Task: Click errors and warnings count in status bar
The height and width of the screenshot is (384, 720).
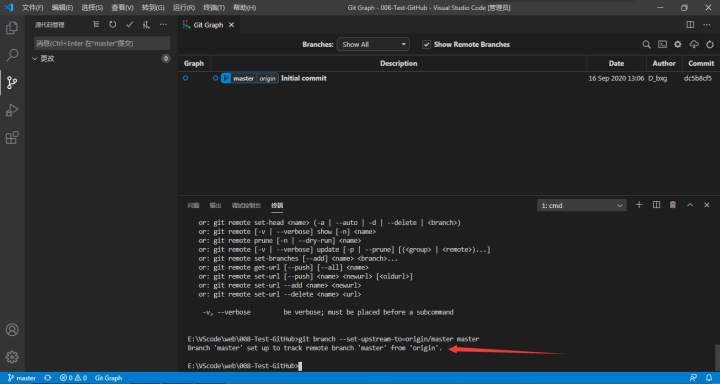Action: coord(73,378)
